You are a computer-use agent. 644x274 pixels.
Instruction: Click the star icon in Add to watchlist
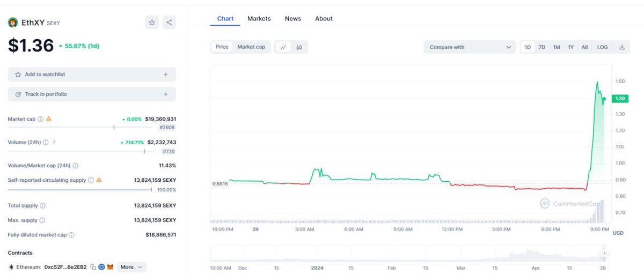tap(18, 75)
